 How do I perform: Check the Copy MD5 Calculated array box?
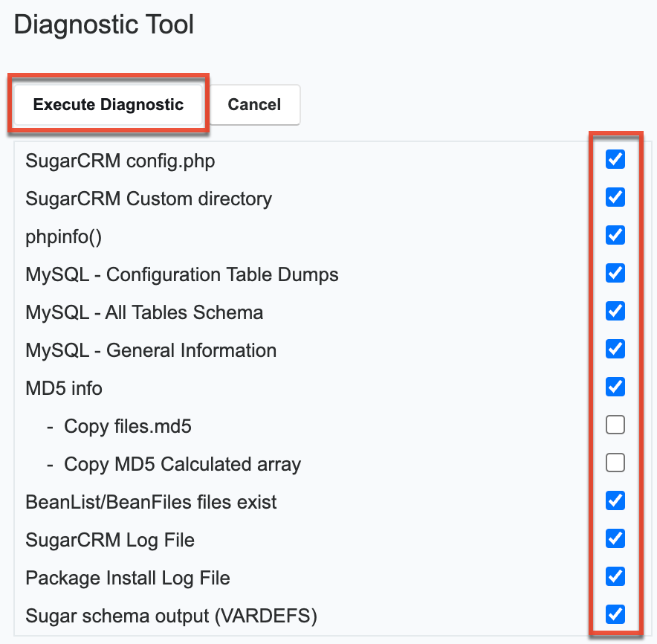tap(615, 463)
